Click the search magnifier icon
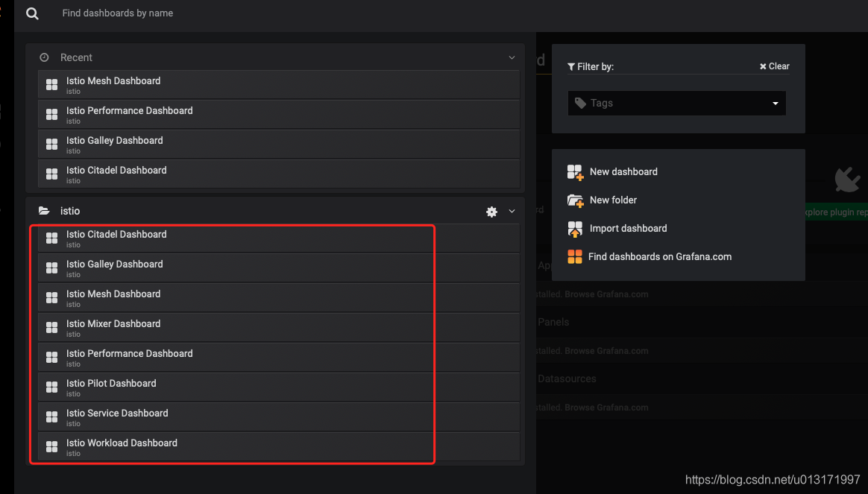This screenshot has height=494, width=868. (x=32, y=13)
